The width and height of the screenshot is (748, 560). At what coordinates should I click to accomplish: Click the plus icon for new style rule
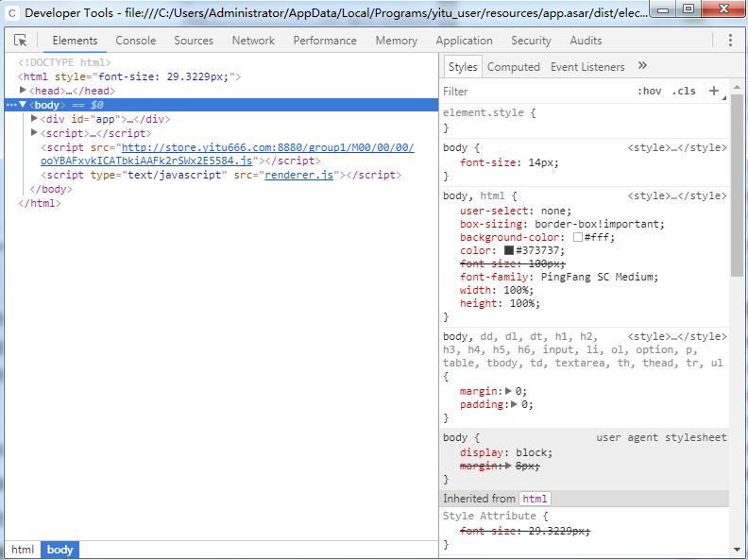(x=714, y=91)
